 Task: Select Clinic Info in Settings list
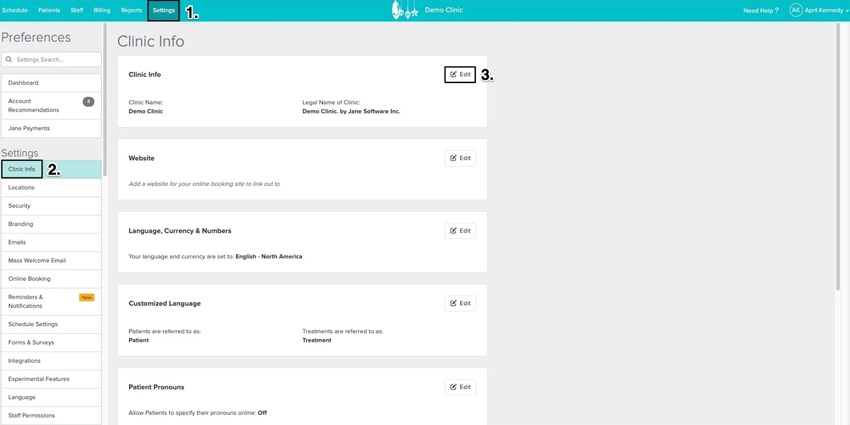pyautogui.click(x=51, y=169)
